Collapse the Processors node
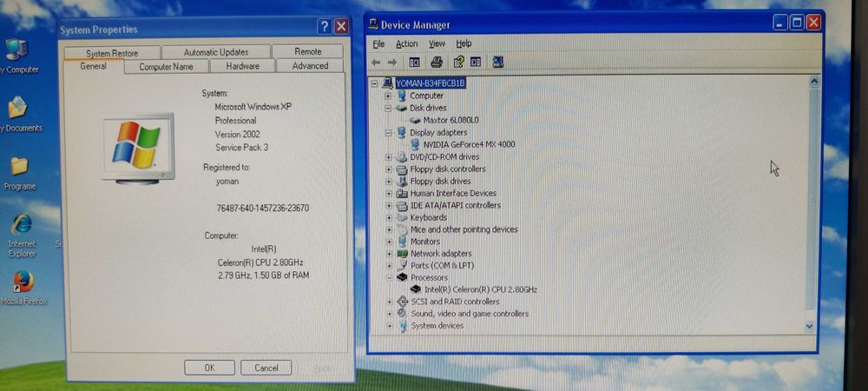This screenshot has width=868, height=391. [x=389, y=277]
